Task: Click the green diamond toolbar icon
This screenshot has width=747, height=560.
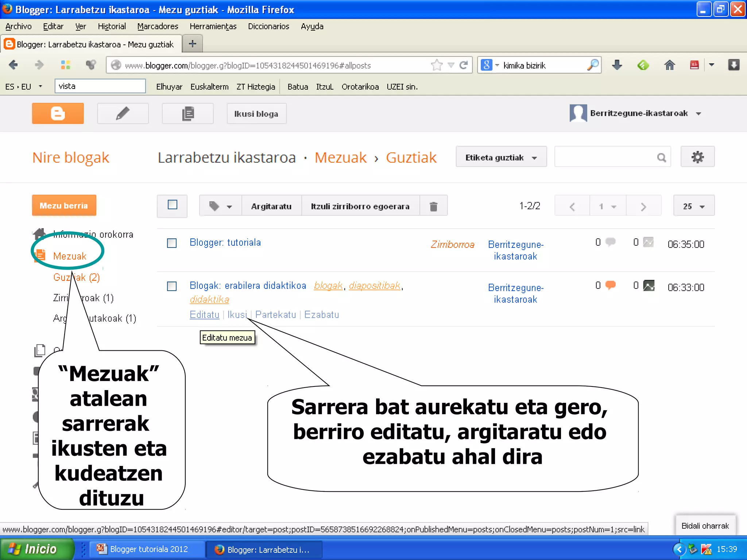Action: [643, 65]
